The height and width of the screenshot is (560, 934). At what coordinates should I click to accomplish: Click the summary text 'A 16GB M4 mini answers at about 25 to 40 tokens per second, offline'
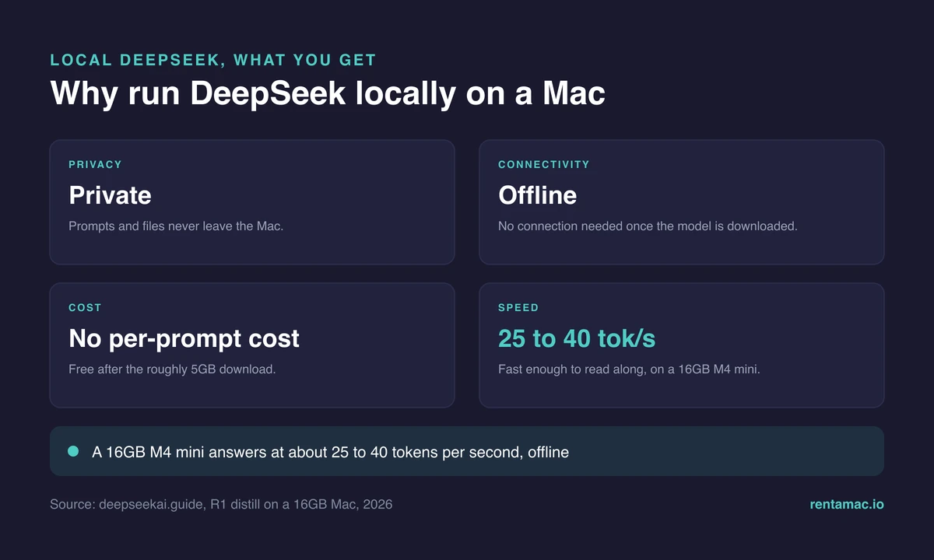click(330, 452)
